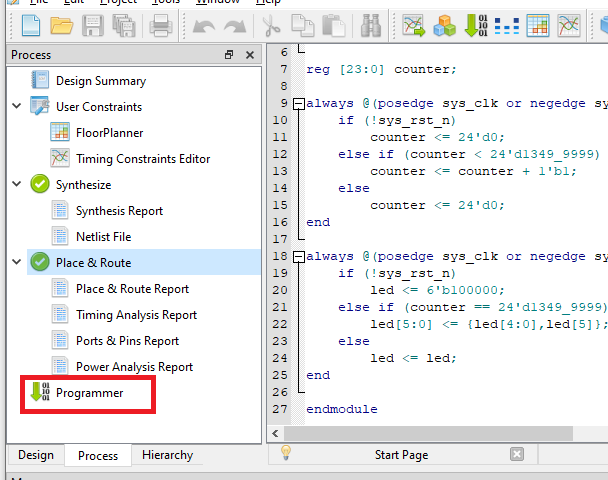Open FloorPlanner from the toolbar grid icon

pyautogui.click(x=538, y=25)
